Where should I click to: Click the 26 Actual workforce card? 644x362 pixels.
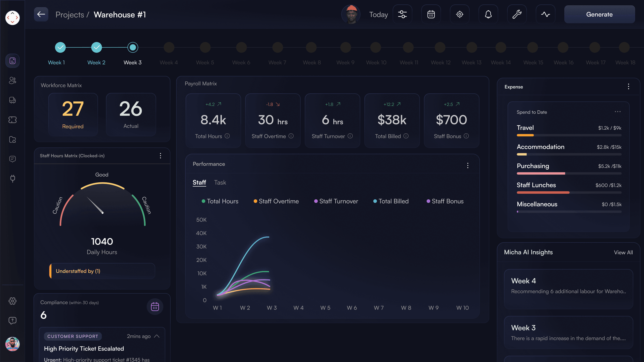pyautogui.click(x=131, y=115)
